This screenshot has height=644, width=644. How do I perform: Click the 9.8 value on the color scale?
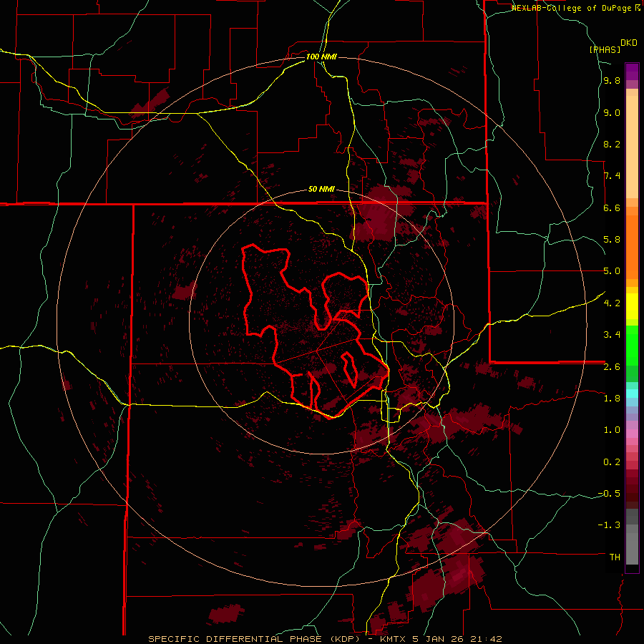click(x=612, y=81)
